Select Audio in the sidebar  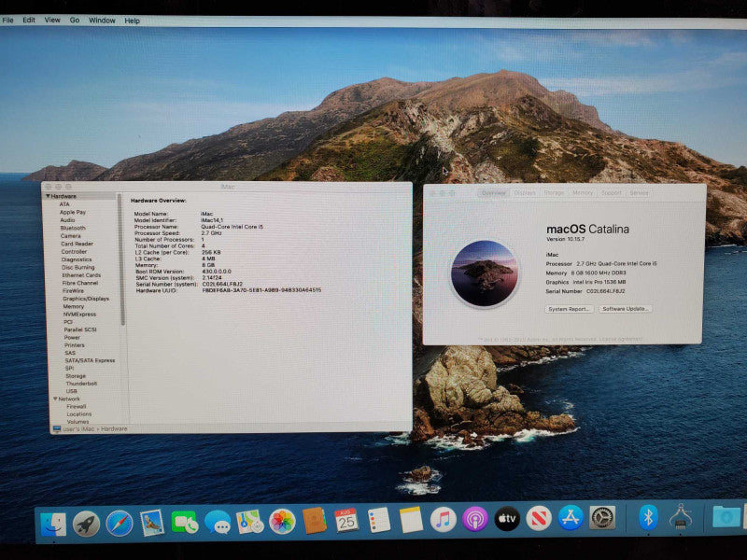coord(67,220)
